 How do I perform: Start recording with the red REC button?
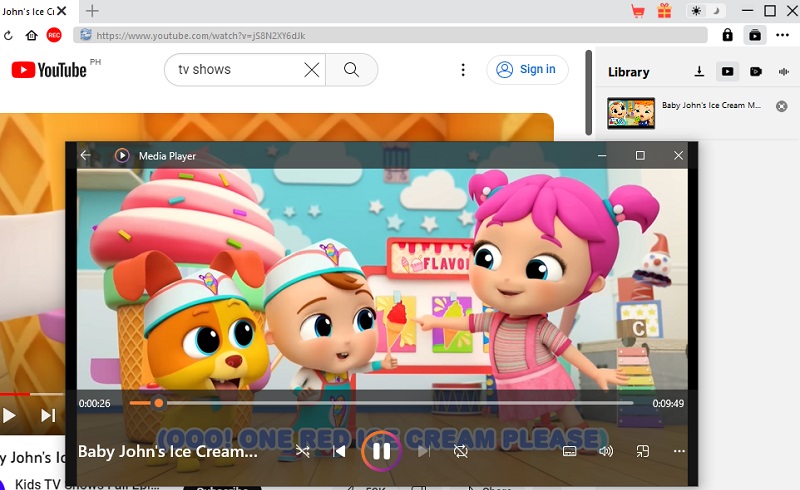54,35
